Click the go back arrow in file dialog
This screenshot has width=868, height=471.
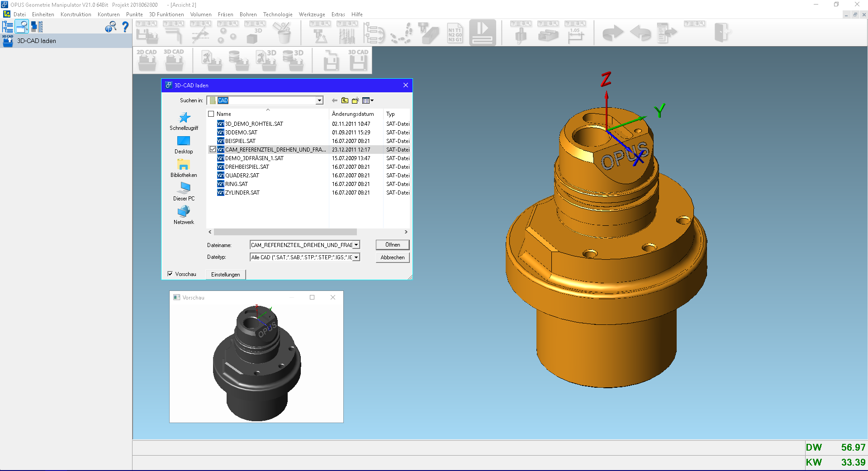334,100
